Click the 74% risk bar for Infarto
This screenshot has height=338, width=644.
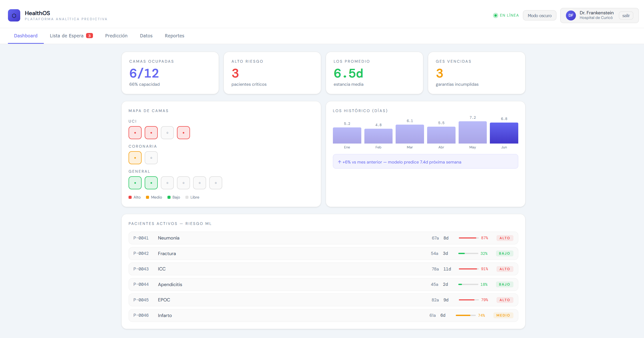pyautogui.click(x=466, y=315)
